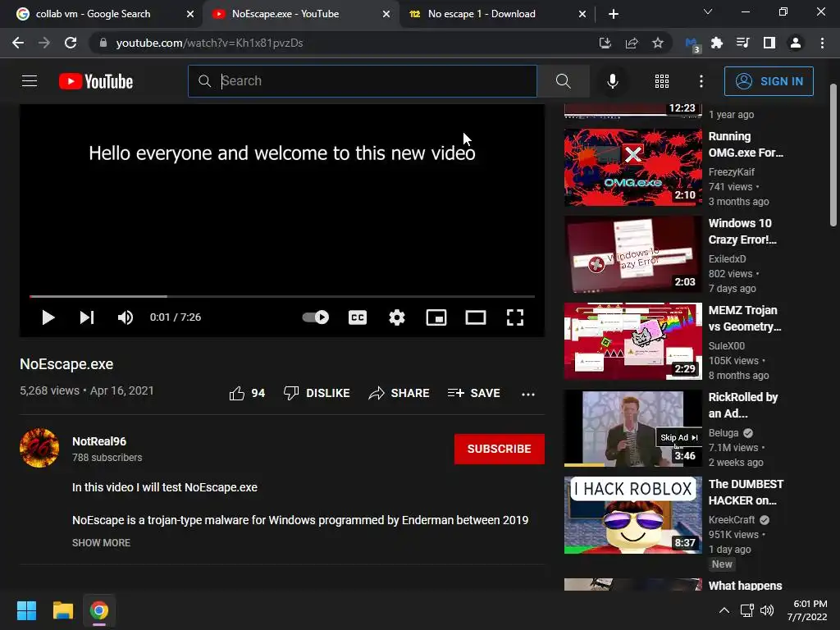Seek on the video progress bar
Viewport: 840px width, 630px height.
(x=282, y=296)
